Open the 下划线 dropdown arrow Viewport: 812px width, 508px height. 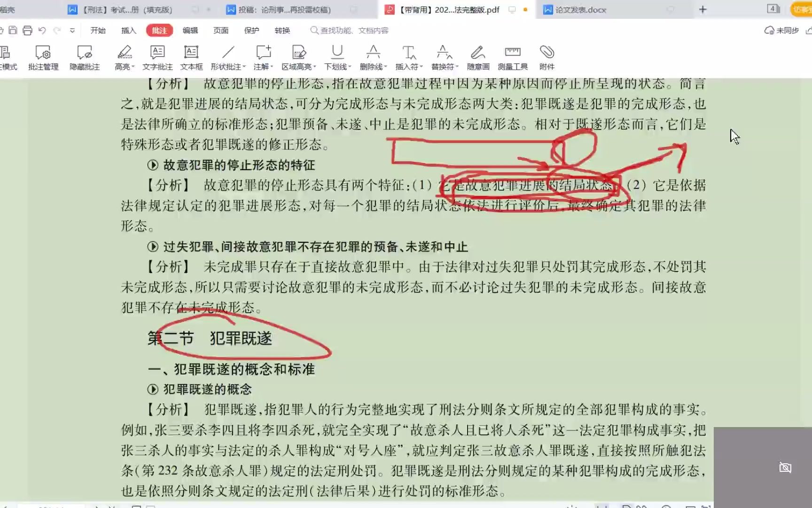click(350, 67)
